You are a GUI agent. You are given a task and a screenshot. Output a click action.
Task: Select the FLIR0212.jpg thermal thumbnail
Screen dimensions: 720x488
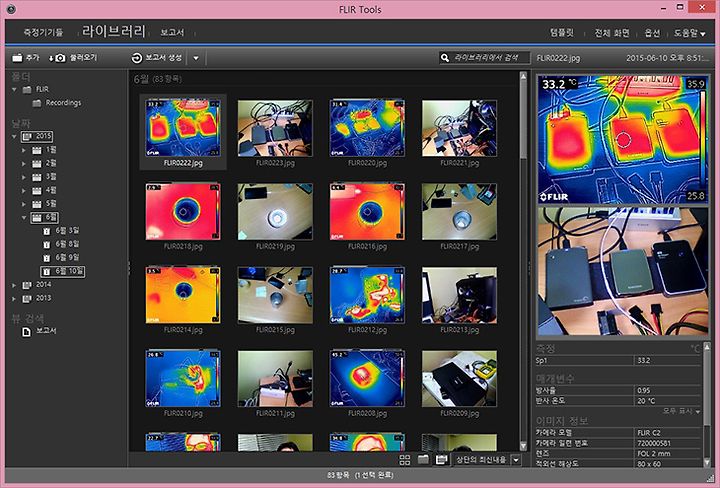pyautogui.click(x=367, y=295)
